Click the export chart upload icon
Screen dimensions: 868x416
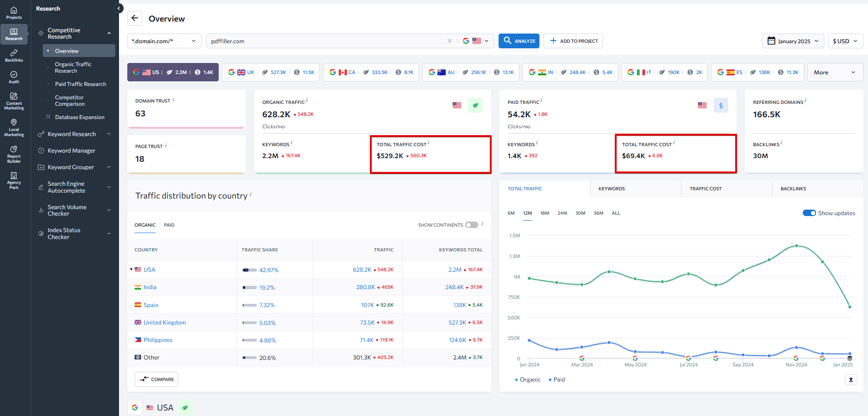pyautogui.click(x=851, y=380)
